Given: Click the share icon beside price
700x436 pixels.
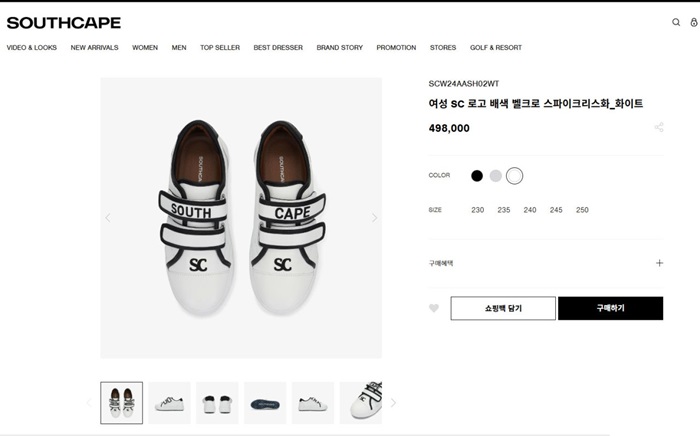Looking at the screenshot, I should click(x=659, y=128).
